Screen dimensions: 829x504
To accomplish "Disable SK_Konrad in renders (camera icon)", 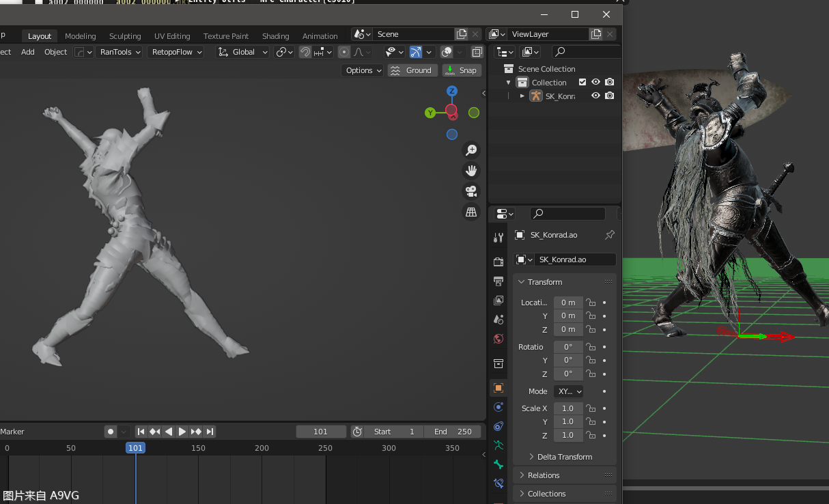I will [609, 96].
